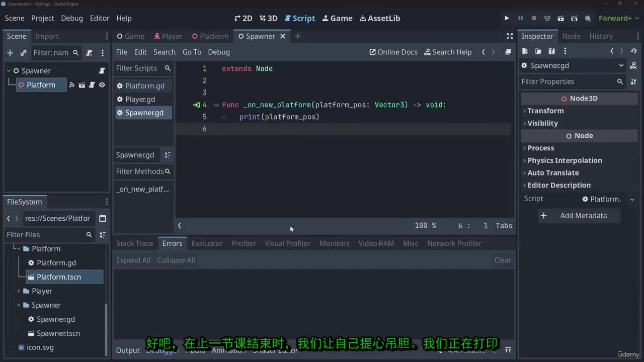Image resolution: width=644 pixels, height=362 pixels.
Task: Select the Platform node in scene tree
Action: click(x=41, y=85)
